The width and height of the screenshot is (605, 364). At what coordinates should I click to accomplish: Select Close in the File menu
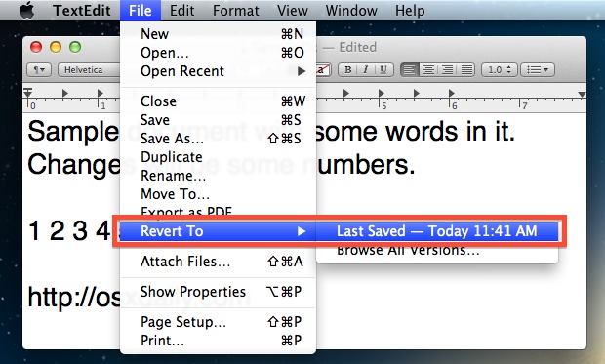pos(218,101)
